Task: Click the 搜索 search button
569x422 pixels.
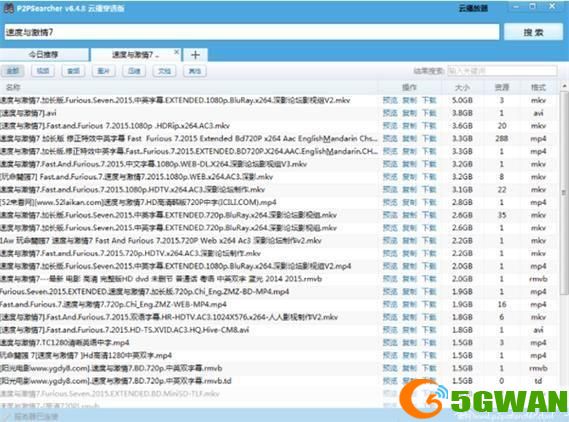Action: click(x=533, y=32)
